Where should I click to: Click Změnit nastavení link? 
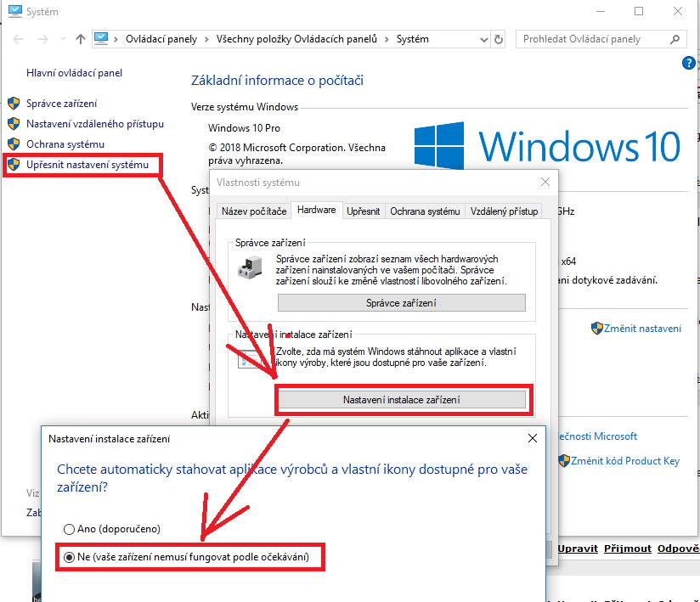pyautogui.click(x=642, y=329)
